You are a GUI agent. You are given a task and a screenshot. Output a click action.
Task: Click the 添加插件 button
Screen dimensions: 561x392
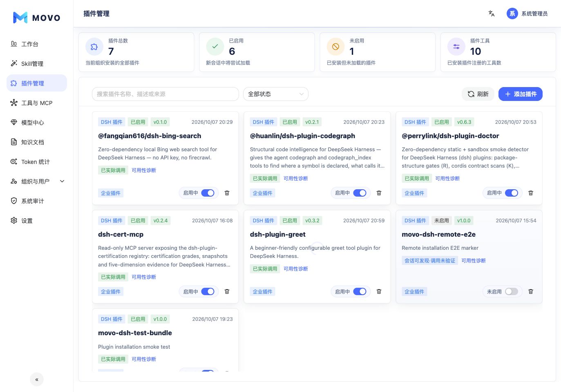pos(521,94)
